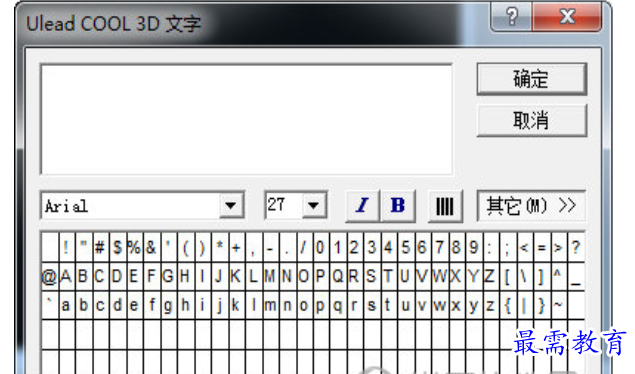Viewport: 635px width, 374px height.
Task: Insert the underscore character from the grid
Action: click(x=575, y=276)
